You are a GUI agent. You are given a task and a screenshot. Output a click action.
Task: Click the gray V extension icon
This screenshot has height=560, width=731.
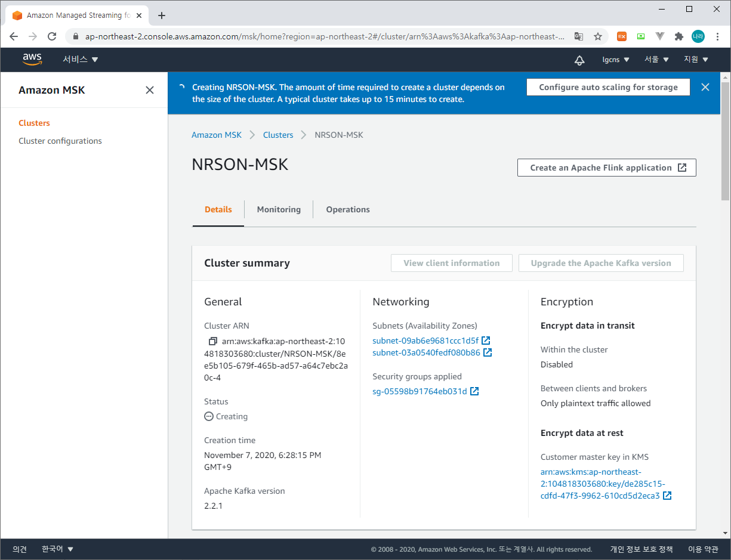click(660, 36)
